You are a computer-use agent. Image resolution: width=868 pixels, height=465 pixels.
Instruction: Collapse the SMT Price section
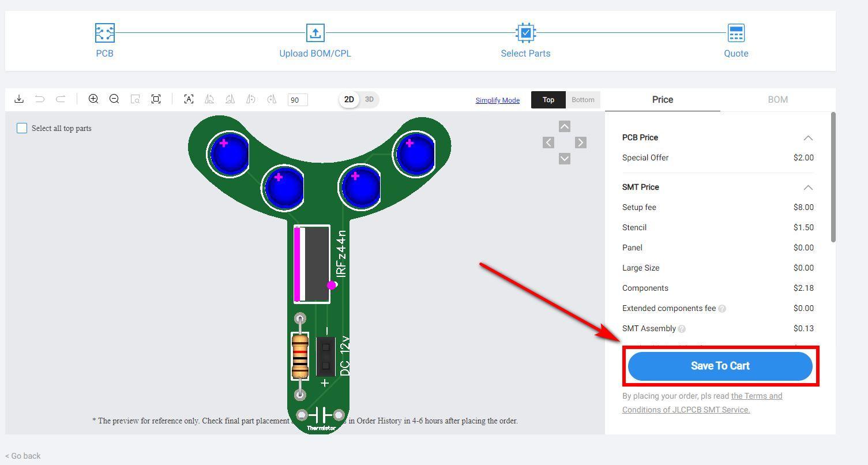tap(808, 187)
